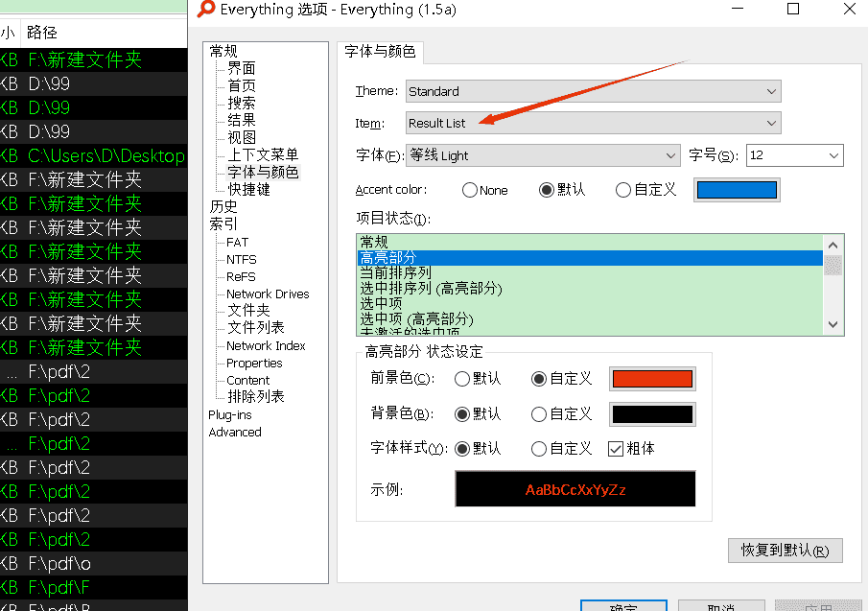868x611 pixels.
Task: Click the 恢复到默认 button
Action: [x=786, y=551]
